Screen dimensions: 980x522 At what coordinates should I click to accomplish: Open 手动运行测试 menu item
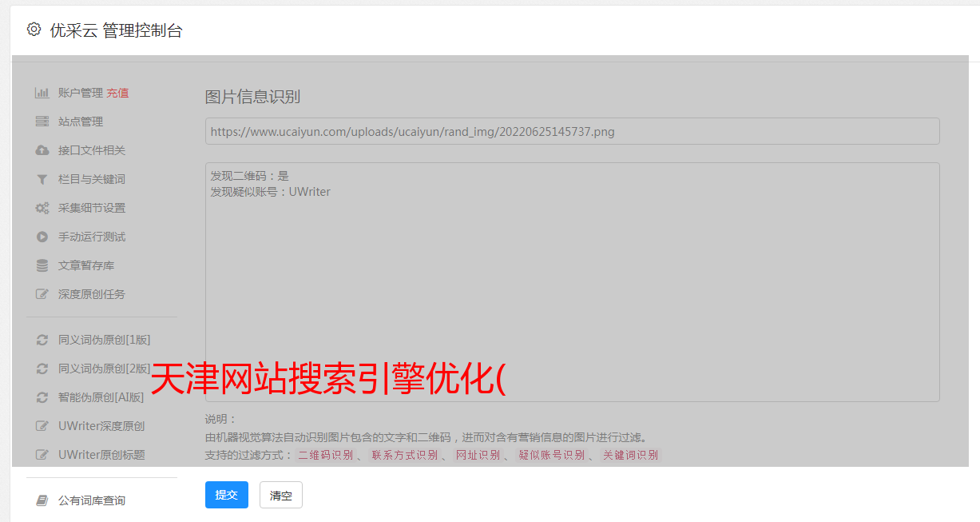(92, 237)
